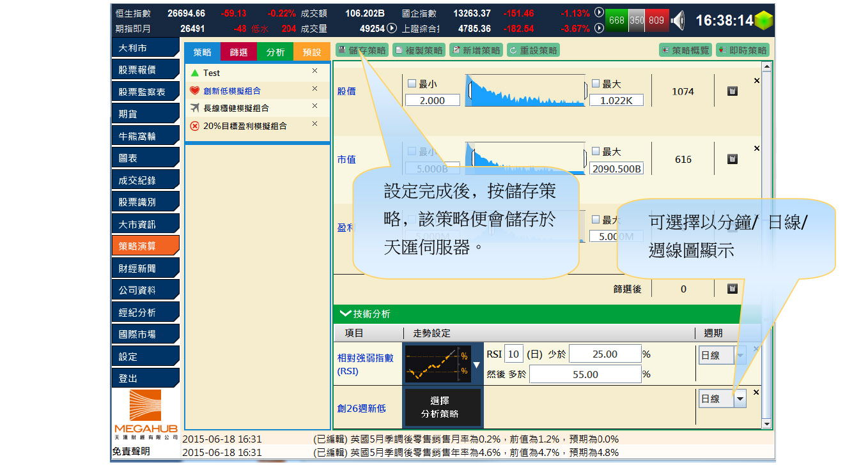Open 股票監察表 in the sidebar
868x470 pixels.
click(x=145, y=92)
